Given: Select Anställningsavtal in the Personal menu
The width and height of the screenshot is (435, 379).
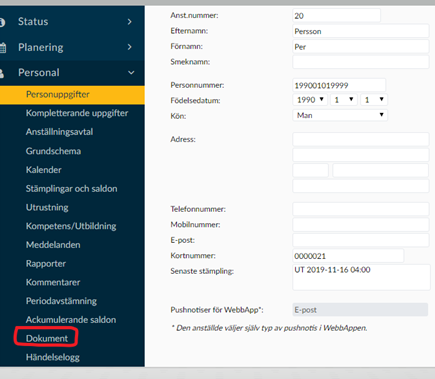Looking at the screenshot, I should click(59, 132).
